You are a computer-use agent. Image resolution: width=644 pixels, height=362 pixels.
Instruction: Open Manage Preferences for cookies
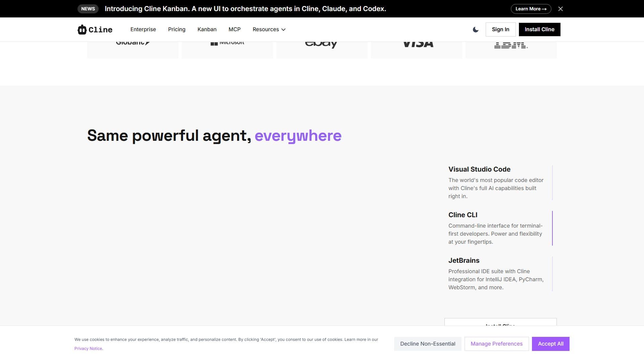pyautogui.click(x=496, y=344)
